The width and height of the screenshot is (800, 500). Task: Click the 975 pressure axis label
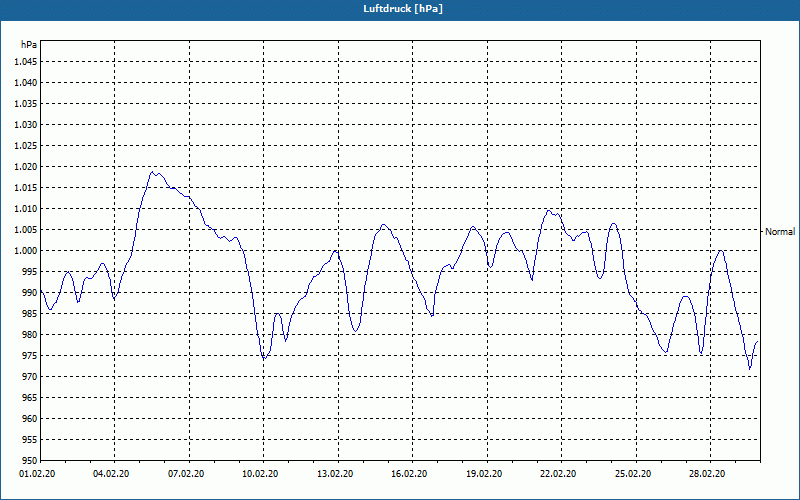(x=30, y=356)
